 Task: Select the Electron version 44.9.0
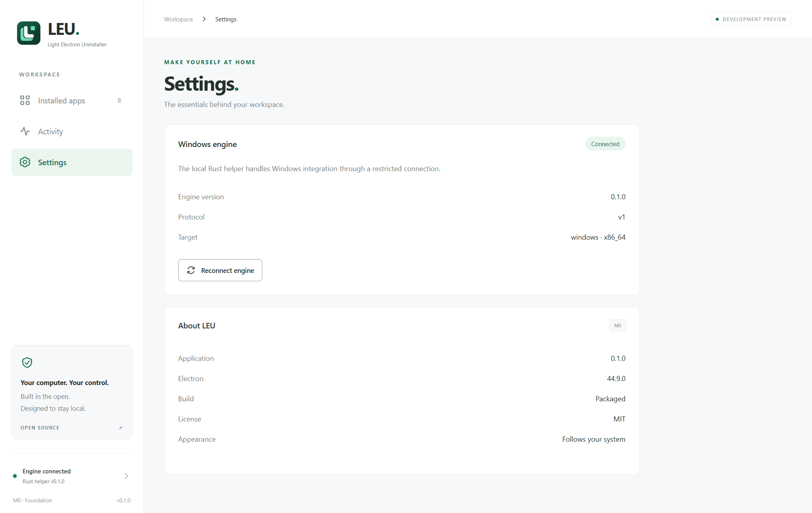[616, 378]
